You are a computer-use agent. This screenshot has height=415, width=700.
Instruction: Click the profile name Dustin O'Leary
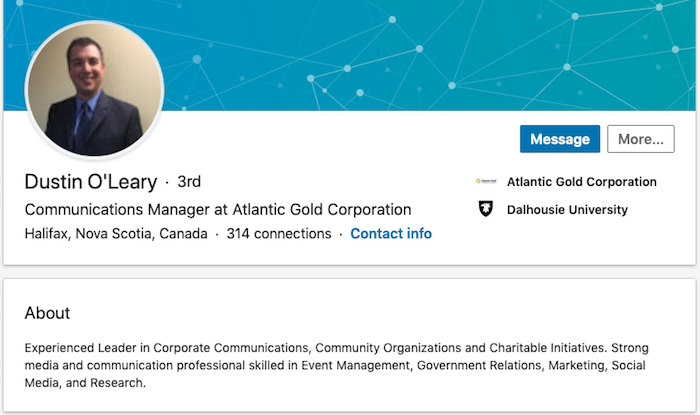click(x=90, y=182)
